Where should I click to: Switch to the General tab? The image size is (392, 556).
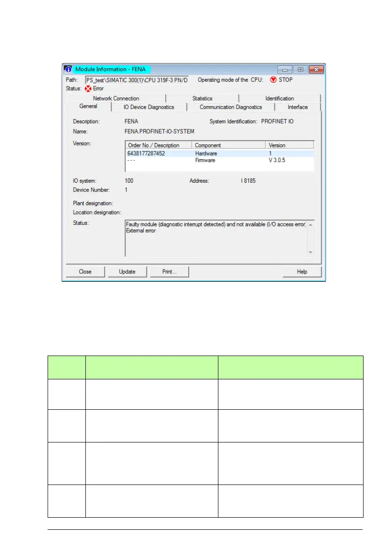(x=89, y=107)
